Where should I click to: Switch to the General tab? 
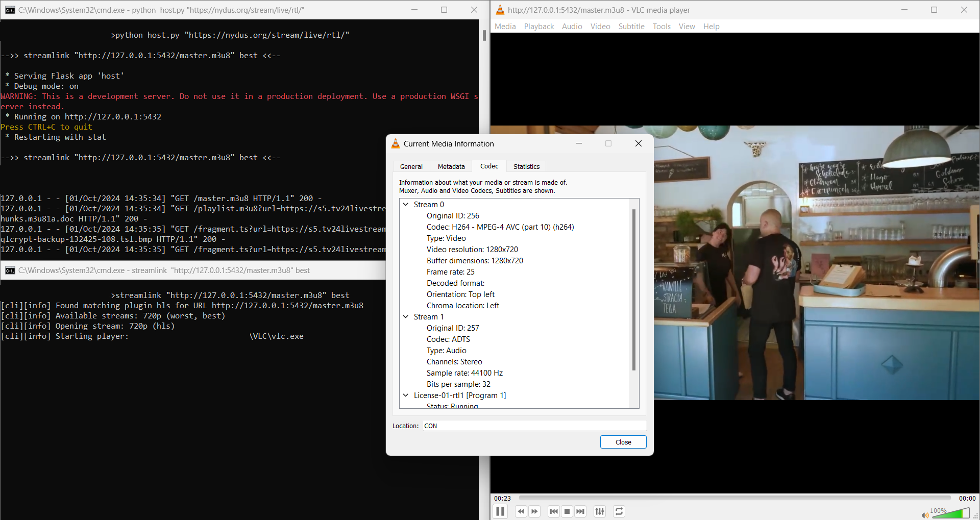411,167
